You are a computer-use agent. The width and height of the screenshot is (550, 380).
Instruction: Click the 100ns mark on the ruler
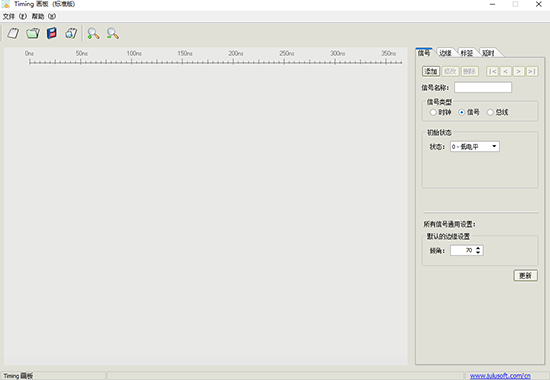click(x=134, y=54)
